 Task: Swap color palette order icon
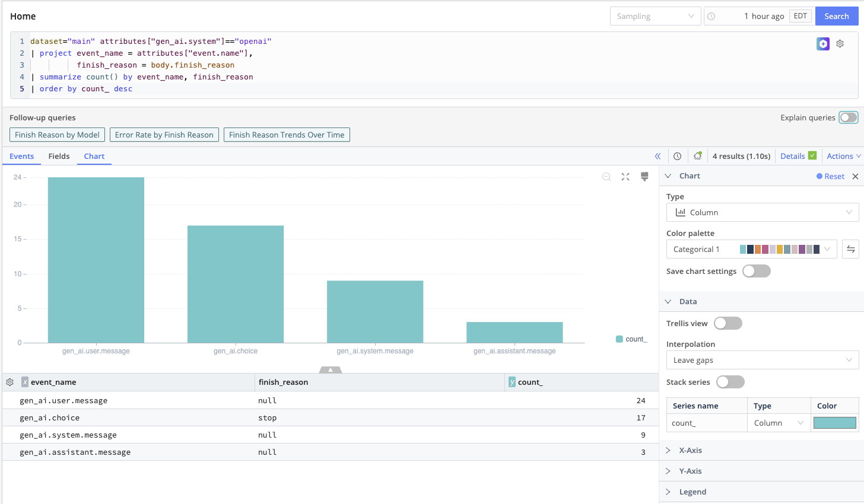pos(850,249)
